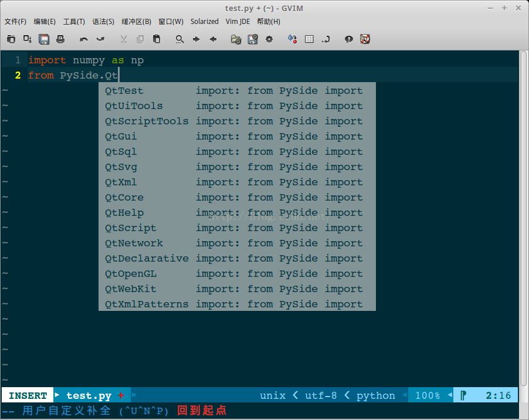Click the Help speech-bubble icon
Viewport: 529px width, 420px height.
click(348, 39)
